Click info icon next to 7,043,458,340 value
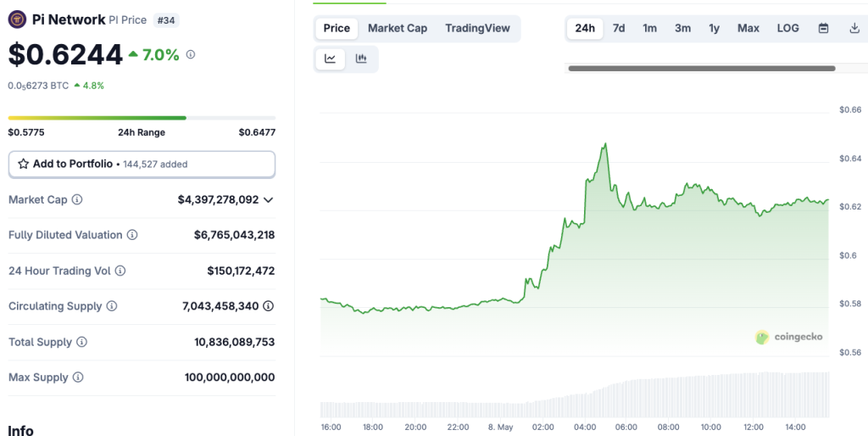 269,306
